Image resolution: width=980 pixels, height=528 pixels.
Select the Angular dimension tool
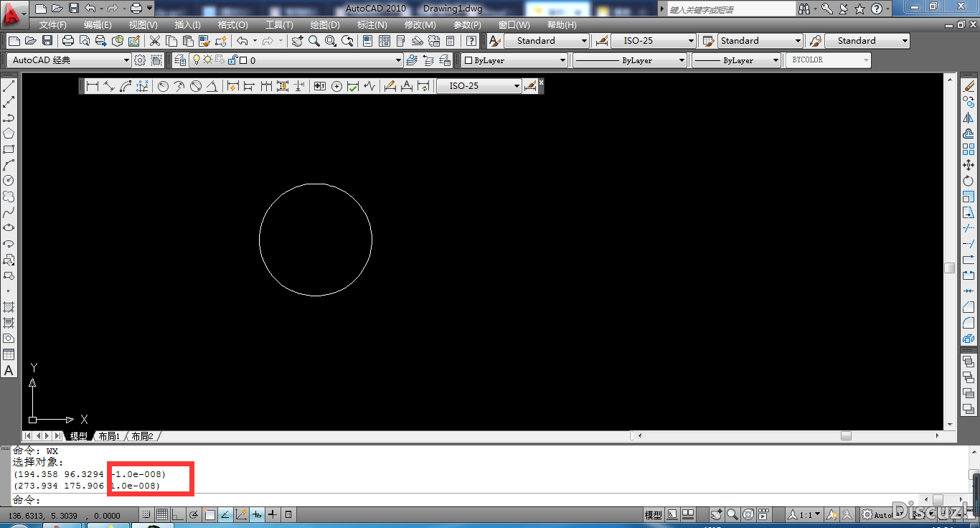[x=212, y=86]
